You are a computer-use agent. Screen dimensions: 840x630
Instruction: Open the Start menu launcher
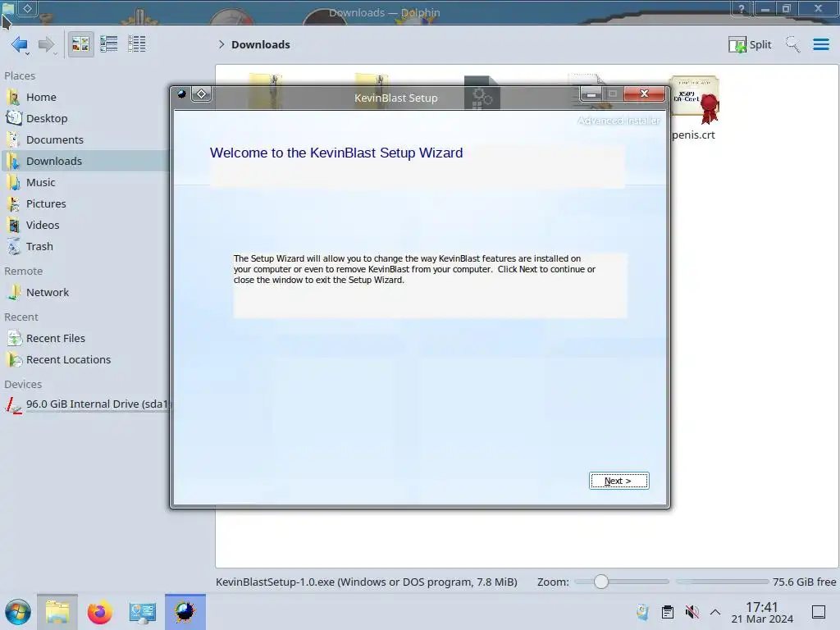click(x=18, y=612)
